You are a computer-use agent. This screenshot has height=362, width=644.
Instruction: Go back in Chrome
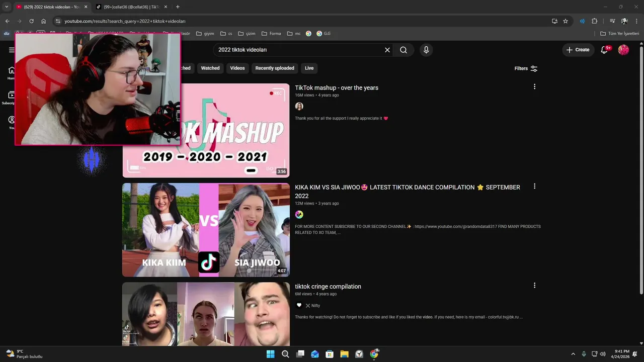click(7, 21)
